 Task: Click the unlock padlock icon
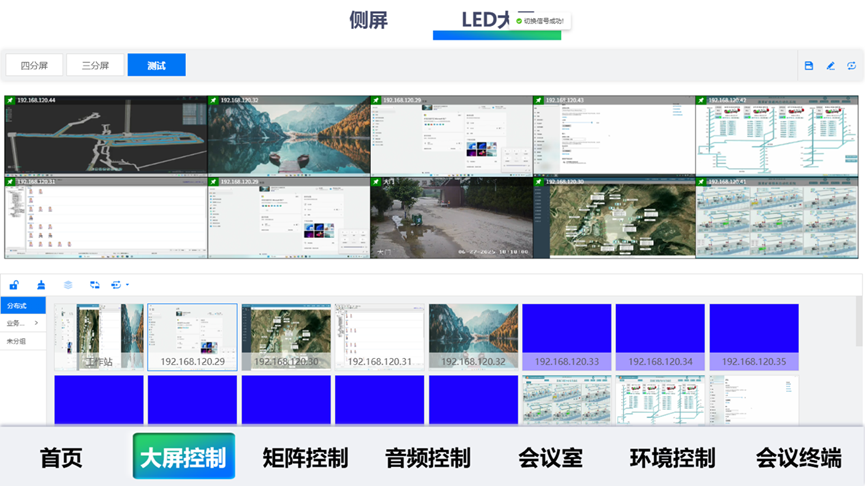point(14,285)
